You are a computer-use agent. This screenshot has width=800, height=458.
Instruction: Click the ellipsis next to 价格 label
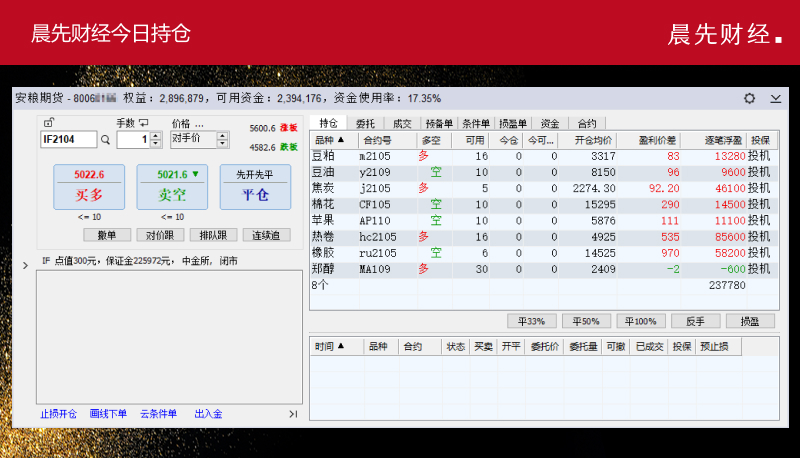[201, 123]
